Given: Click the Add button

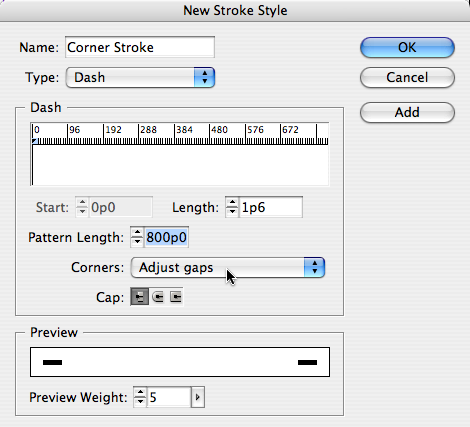Looking at the screenshot, I should click(407, 112).
